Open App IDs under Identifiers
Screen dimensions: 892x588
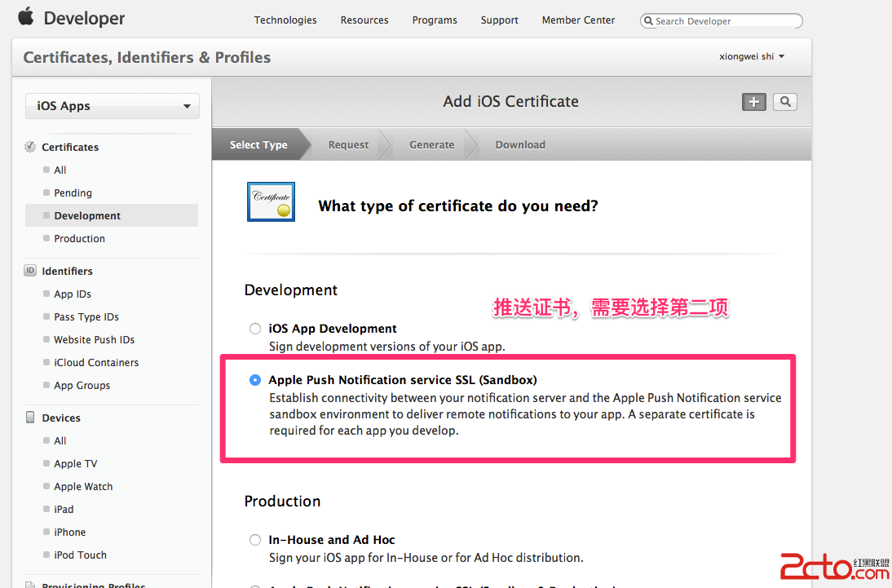73,294
